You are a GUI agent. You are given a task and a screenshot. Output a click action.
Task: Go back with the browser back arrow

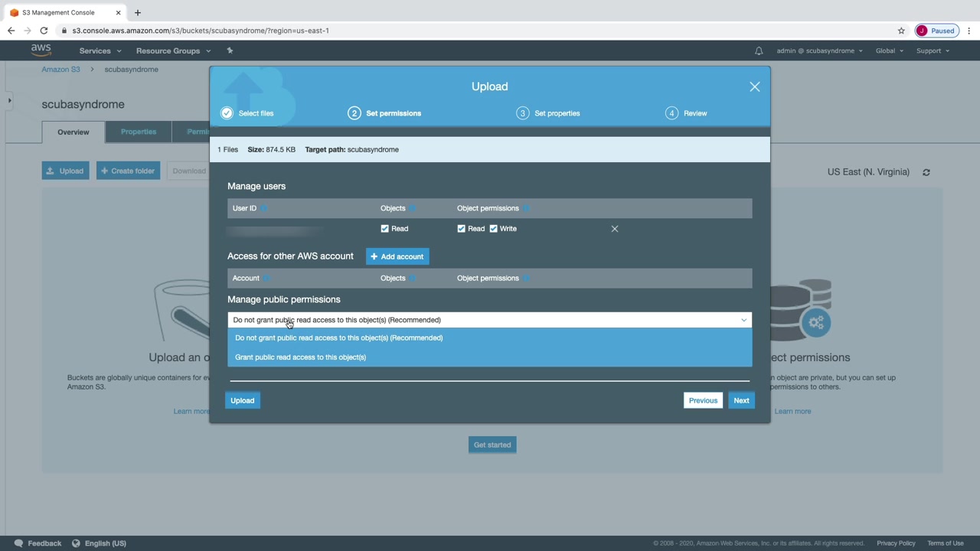(11, 31)
